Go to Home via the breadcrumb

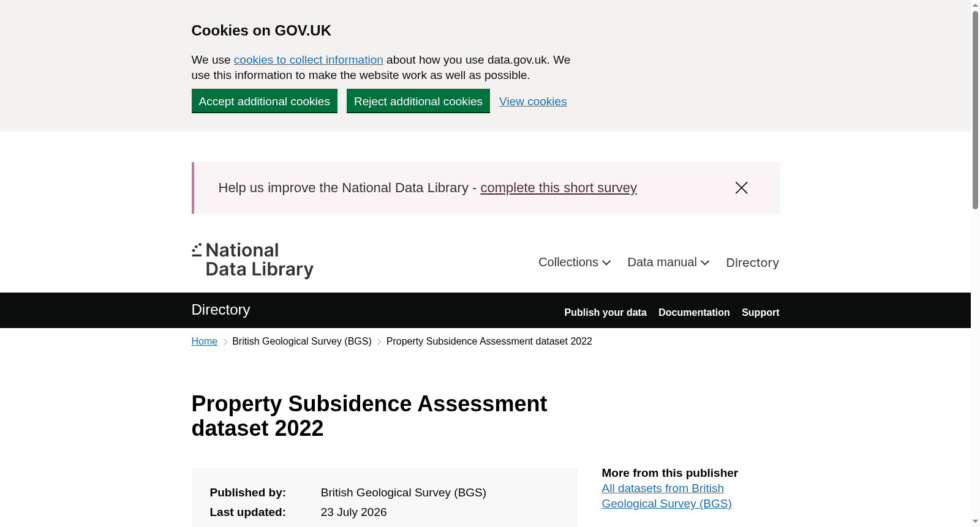(x=205, y=342)
